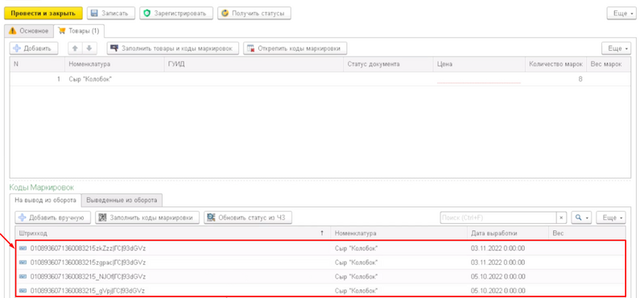The height and width of the screenshot is (298, 644).
Task: Open the Выведенные из оборота tab
Action: click(122, 201)
